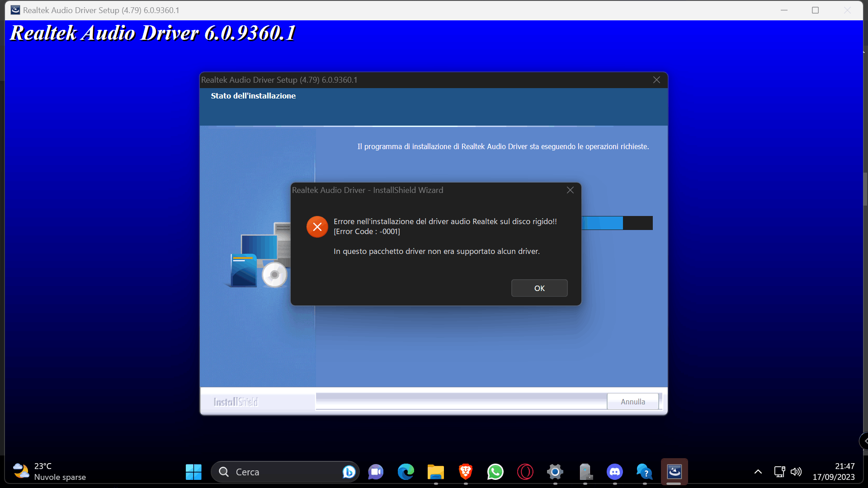Viewport: 868px width, 488px height.
Task: Click OK in the error dialog
Action: click(x=539, y=288)
